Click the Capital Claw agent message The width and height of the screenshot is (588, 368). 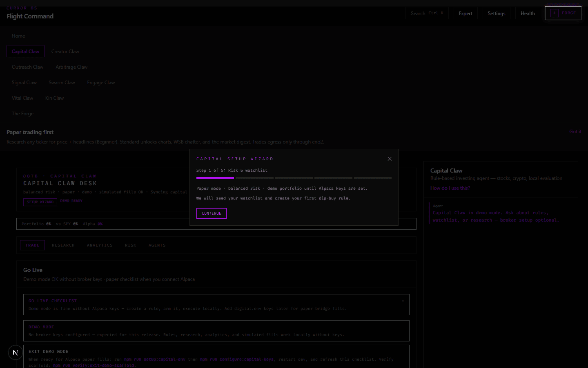point(496,216)
